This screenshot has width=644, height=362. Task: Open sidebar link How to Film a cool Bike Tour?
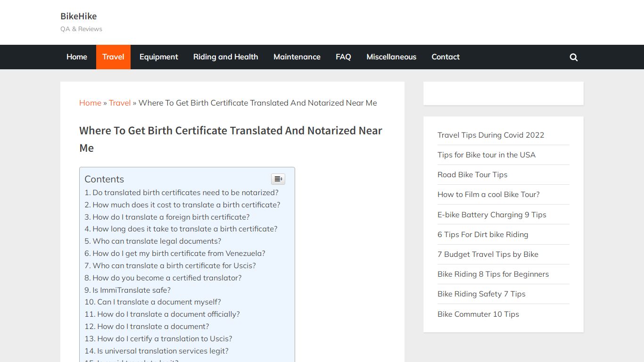pyautogui.click(x=488, y=194)
